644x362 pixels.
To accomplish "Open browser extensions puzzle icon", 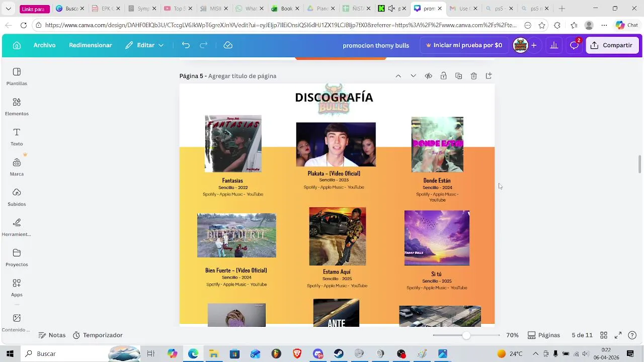I will click(x=557, y=25).
